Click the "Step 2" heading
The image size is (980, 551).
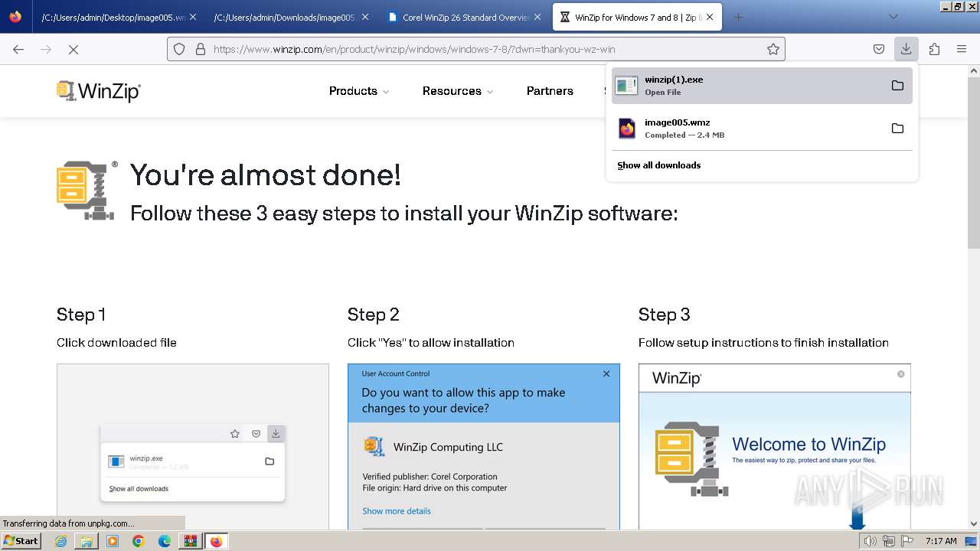tap(374, 315)
